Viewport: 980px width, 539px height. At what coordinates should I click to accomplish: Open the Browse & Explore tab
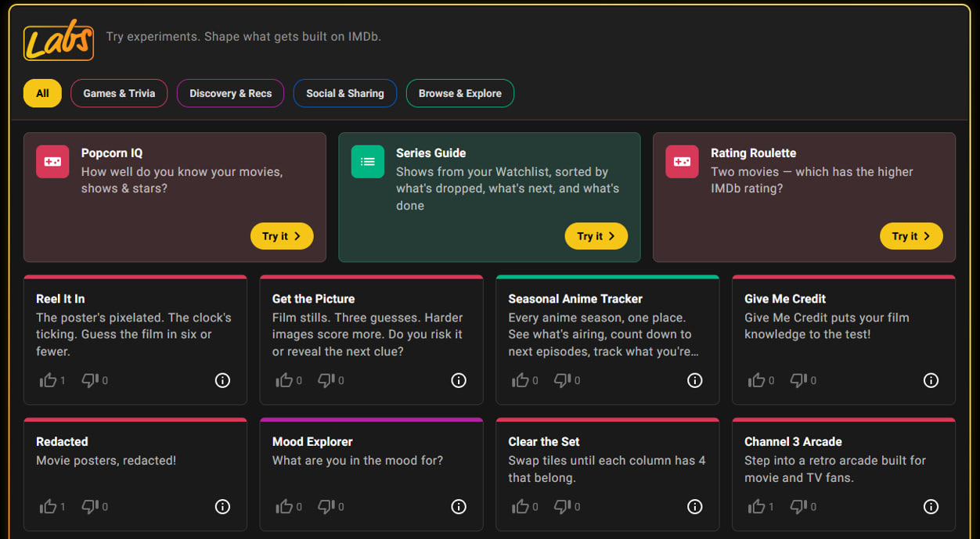click(460, 93)
